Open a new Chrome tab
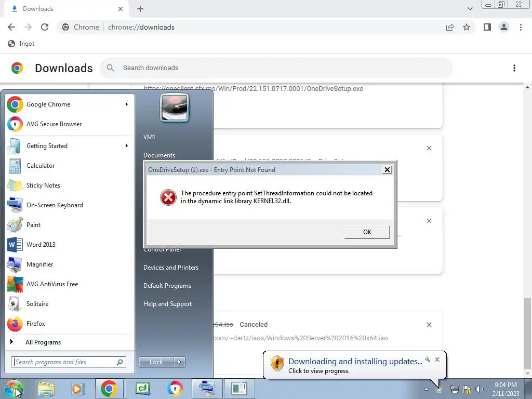 click(x=140, y=9)
